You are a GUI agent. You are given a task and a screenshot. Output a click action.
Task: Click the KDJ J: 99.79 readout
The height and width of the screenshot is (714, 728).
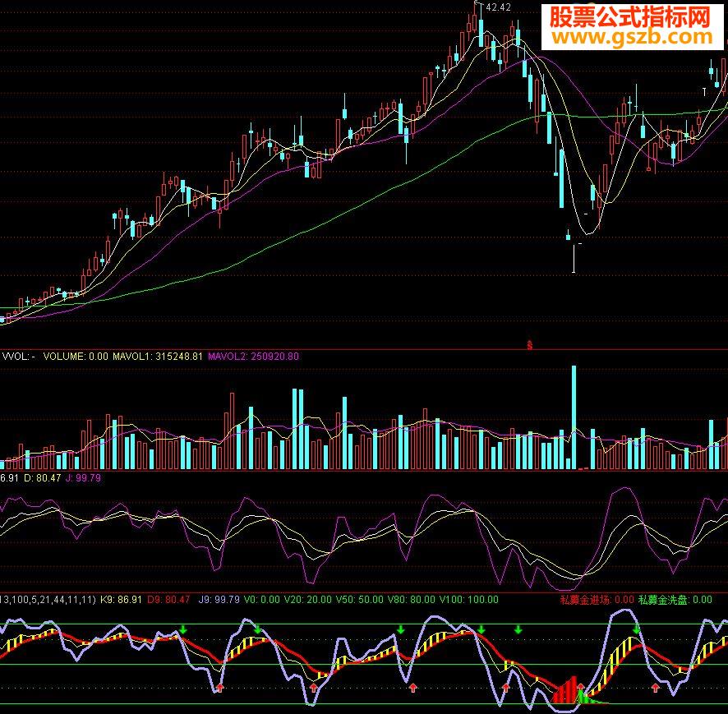coord(83,477)
